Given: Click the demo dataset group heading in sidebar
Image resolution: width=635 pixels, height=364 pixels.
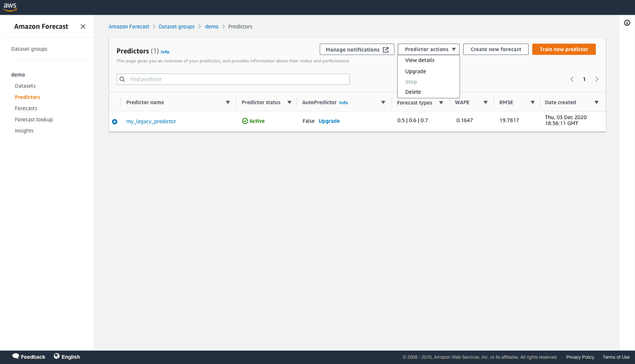Looking at the screenshot, I should (x=18, y=75).
